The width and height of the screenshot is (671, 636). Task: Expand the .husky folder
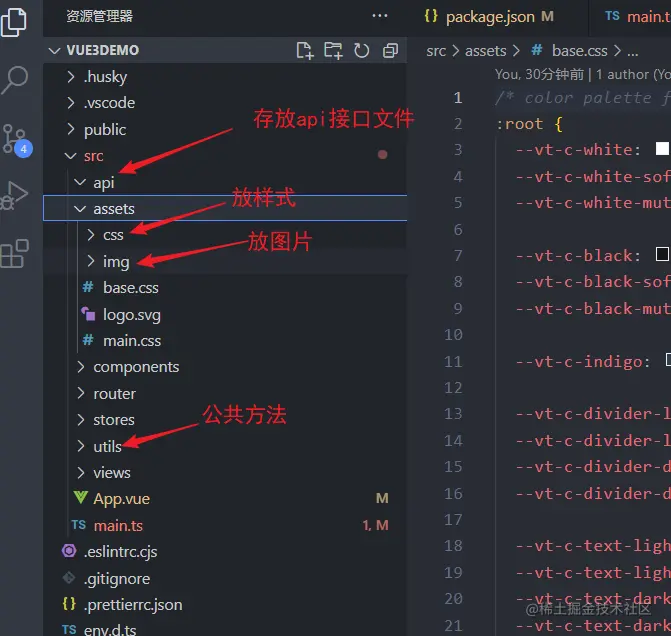[71, 77]
